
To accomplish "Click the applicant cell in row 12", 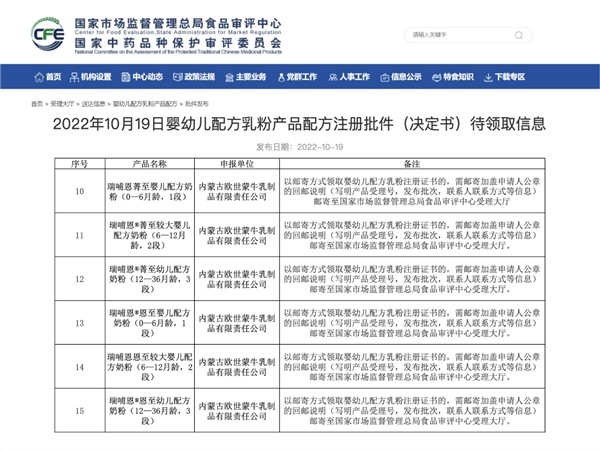I will [x=237, y=279].
